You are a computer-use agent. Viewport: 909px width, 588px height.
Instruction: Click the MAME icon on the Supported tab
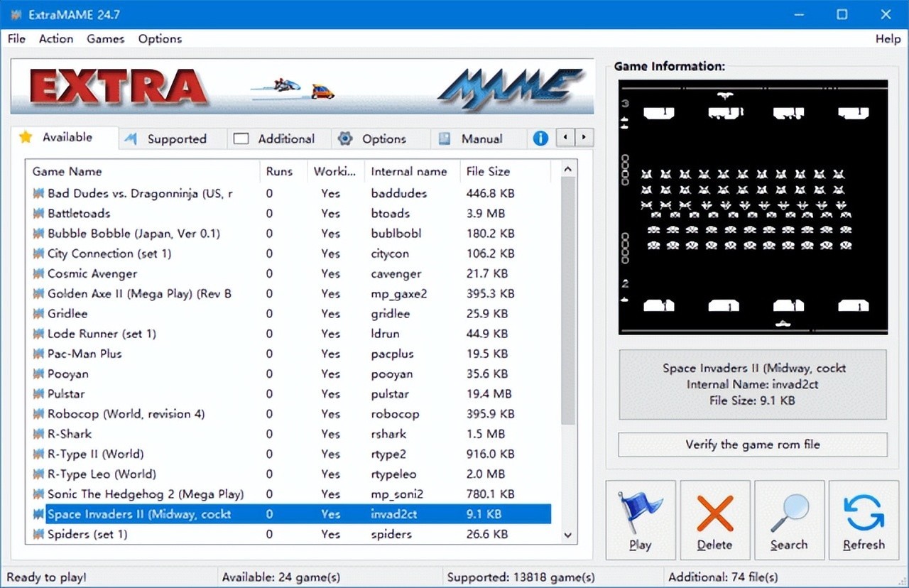pyautogui.click(x=131, y=138)
